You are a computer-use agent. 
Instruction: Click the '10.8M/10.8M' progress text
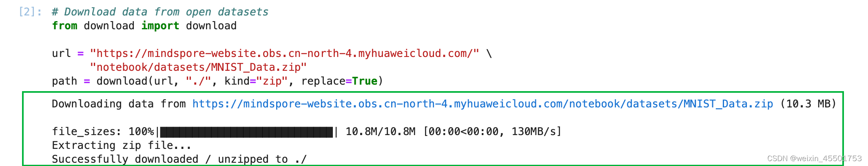pos(381,132)
